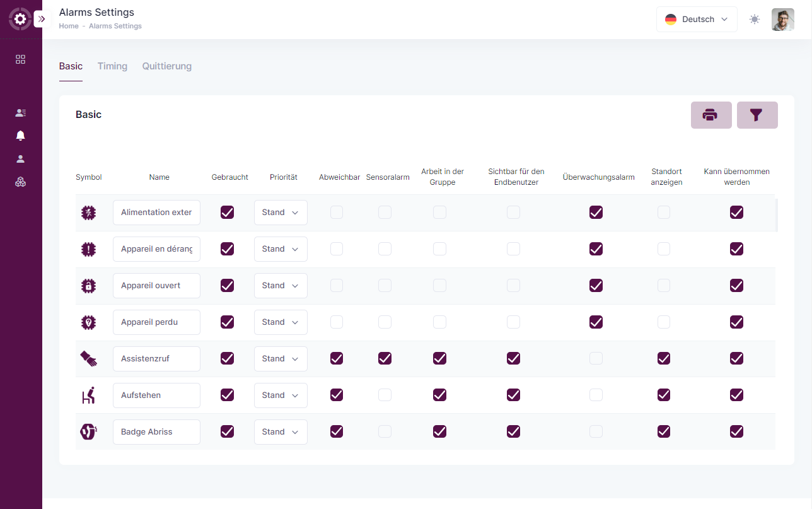Click the table's vertical scrollbar
The height and width of the screenshot is (509, 812).
point(776,215)
